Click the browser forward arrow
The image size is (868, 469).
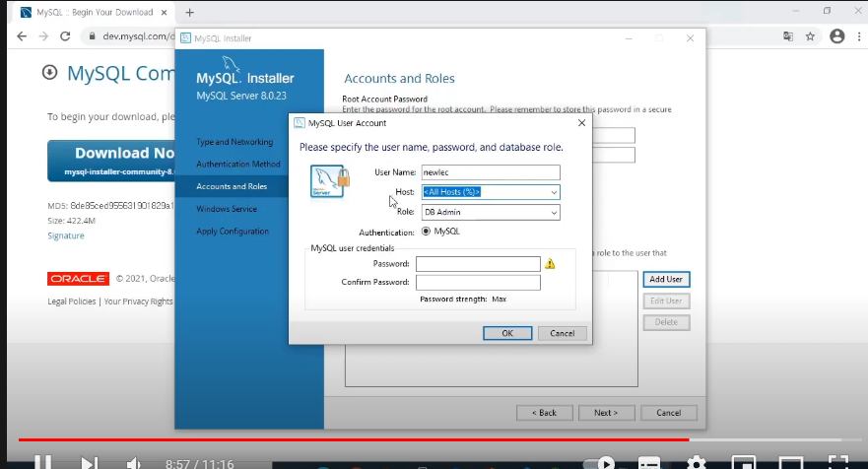(43, 36)
